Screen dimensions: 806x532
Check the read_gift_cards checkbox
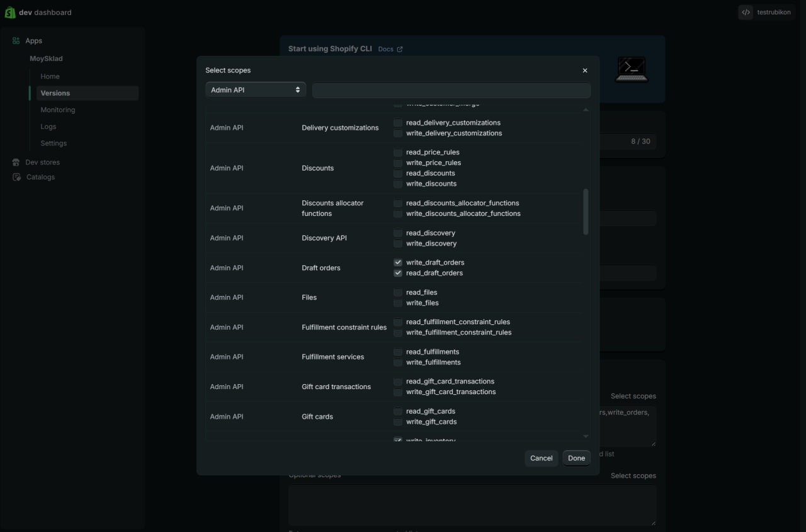398,412
